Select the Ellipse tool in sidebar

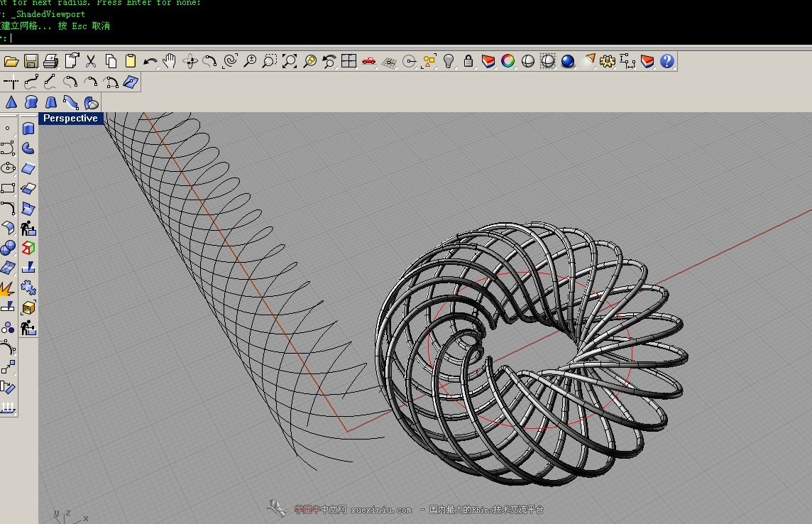pos(8,168)
